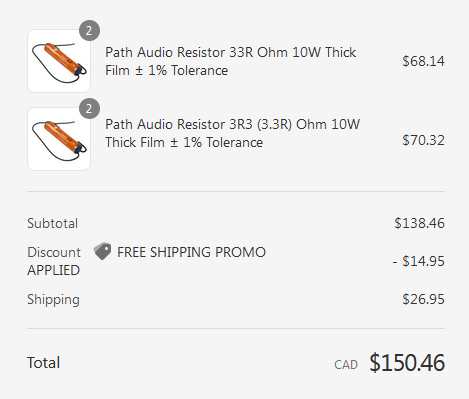This screenshot has height=399, width=469.
Task: Click the $26.95 shipping cost
Action: [423, 299]
